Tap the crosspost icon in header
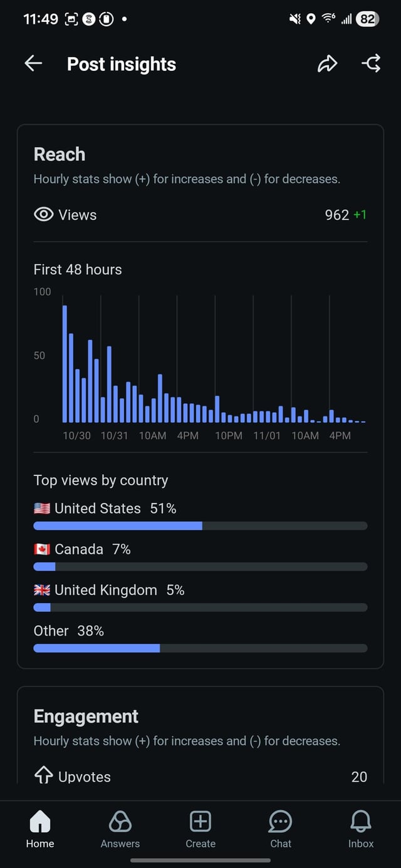Viewport: 401px width, 868px height. click(371, 63)
